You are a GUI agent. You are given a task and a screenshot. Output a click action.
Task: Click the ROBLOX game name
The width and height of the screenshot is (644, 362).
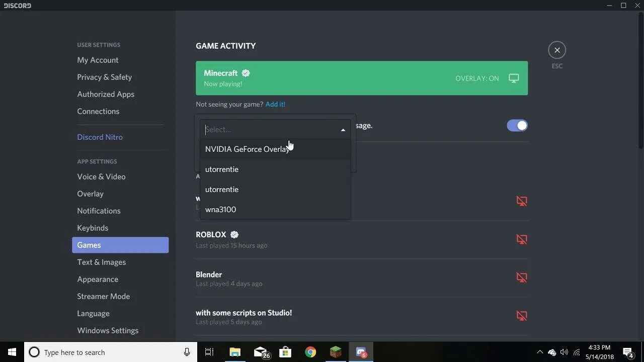(x=211, y=235)
